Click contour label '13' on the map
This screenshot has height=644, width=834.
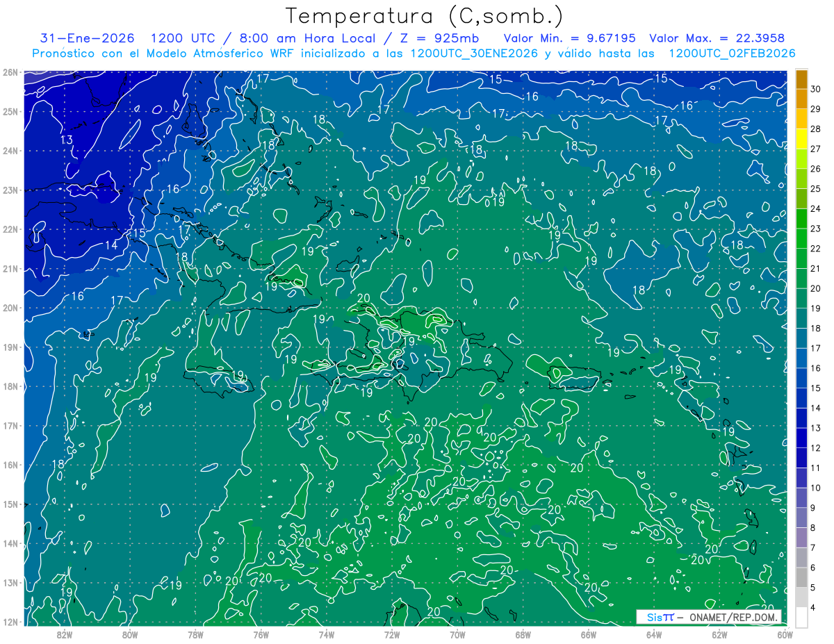point(67,140)
